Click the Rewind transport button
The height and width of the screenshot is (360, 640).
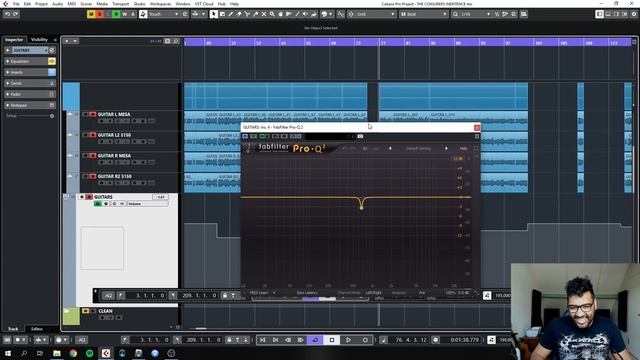pos(288,340)
